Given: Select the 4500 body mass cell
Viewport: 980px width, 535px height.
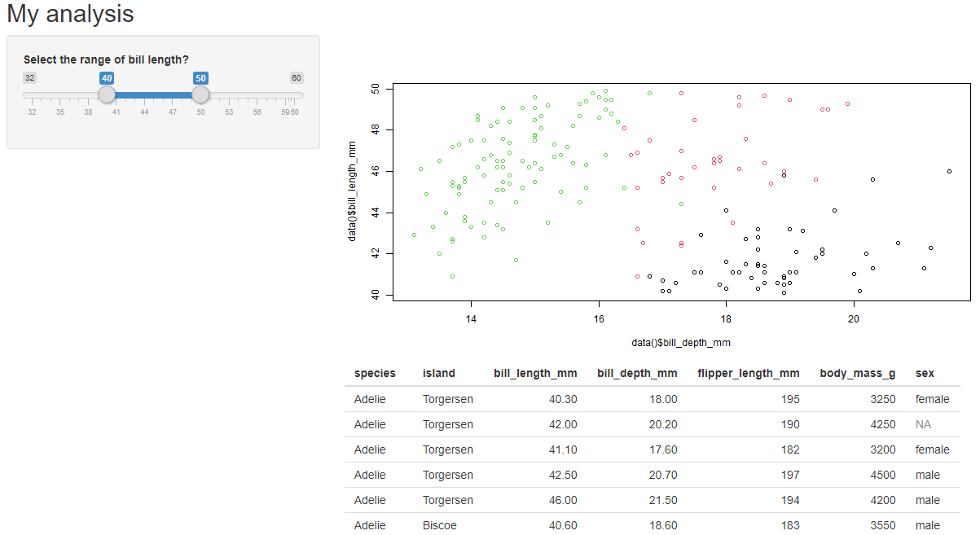Looking at the screenshot, I should (882, 475).
